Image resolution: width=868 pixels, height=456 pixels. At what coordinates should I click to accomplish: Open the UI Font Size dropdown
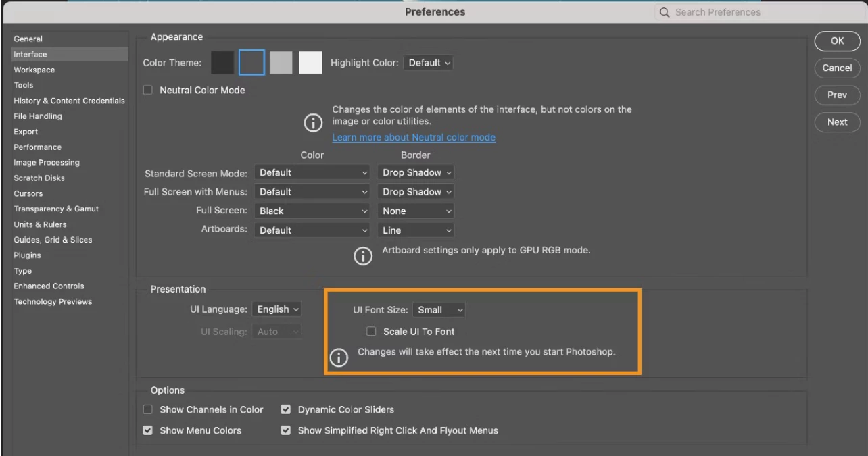[x=439, y=310]
